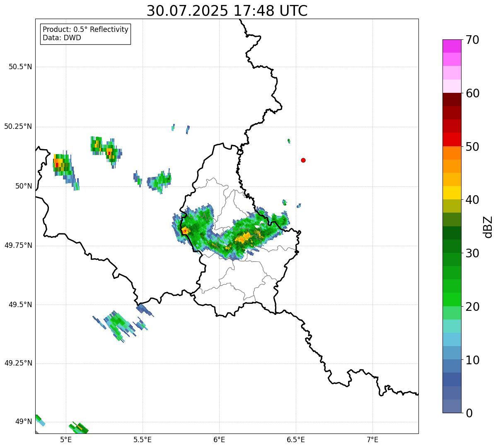Click the 70 tick on the colorbar

click(x=472, y=40)
